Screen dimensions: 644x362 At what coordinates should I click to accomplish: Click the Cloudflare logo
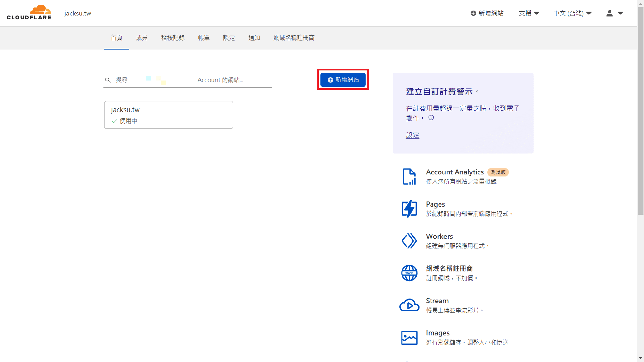(x=29, y=12)
